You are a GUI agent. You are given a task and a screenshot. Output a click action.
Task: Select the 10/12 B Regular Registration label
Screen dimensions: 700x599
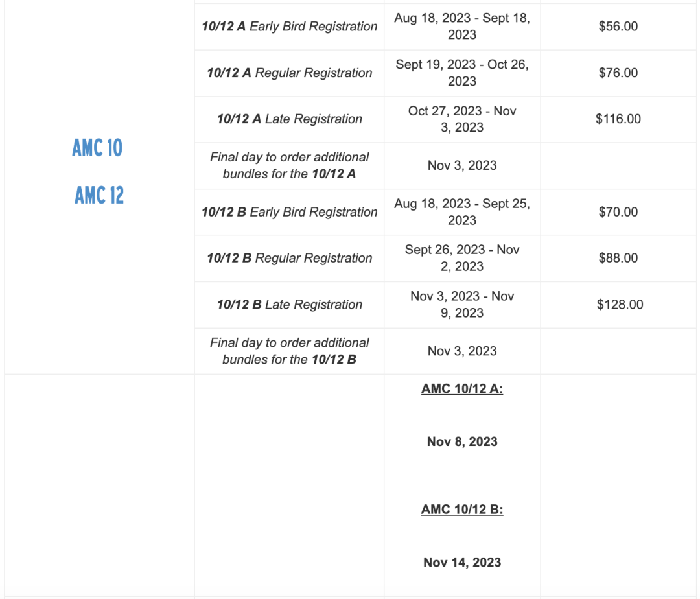tap(289, 258)
